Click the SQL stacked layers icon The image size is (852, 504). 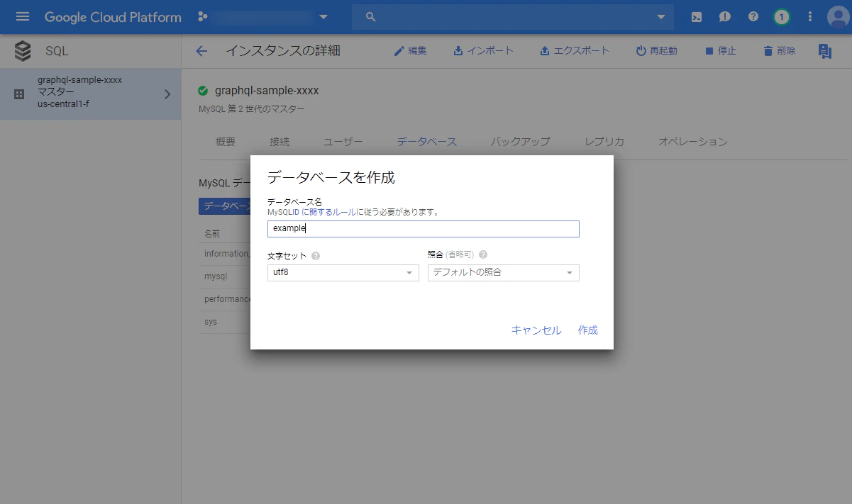click(23, 51)
